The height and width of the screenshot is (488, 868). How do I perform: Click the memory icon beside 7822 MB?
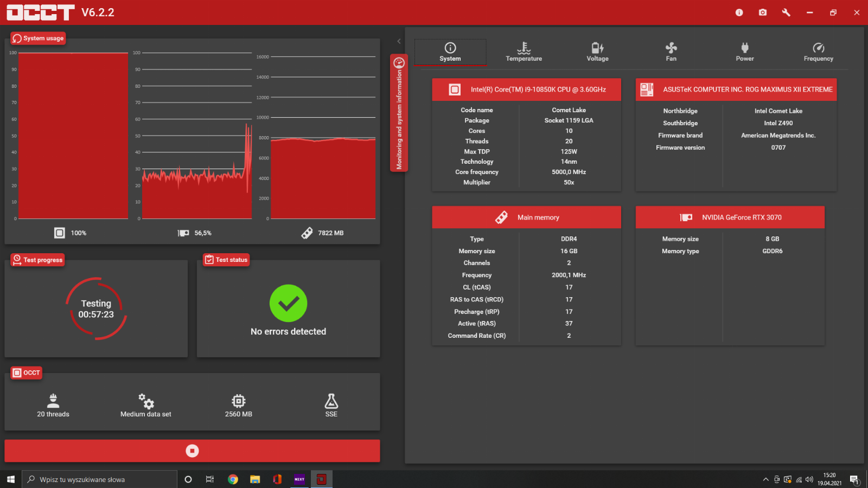(x=307, y=233)
